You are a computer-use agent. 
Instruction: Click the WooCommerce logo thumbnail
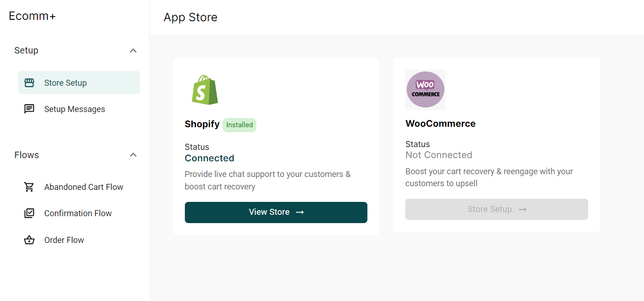pyautogui.click(x=425, y=90)
